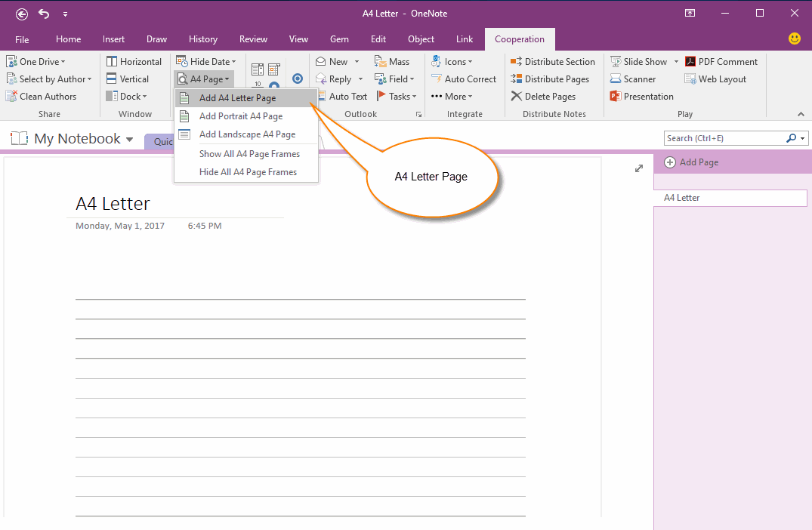Click the Distribute Pages icon

[517, 79]
